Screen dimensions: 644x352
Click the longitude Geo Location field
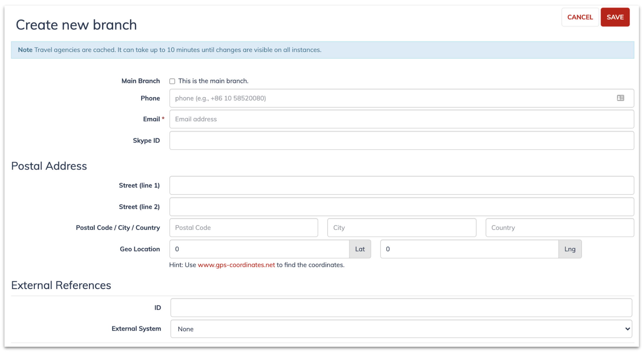tap(469, 249)
